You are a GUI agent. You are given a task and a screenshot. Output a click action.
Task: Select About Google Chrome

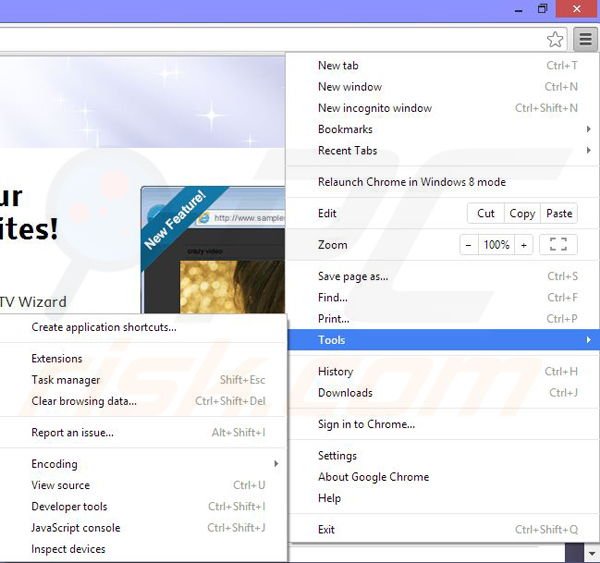click(x=442, y=477)
